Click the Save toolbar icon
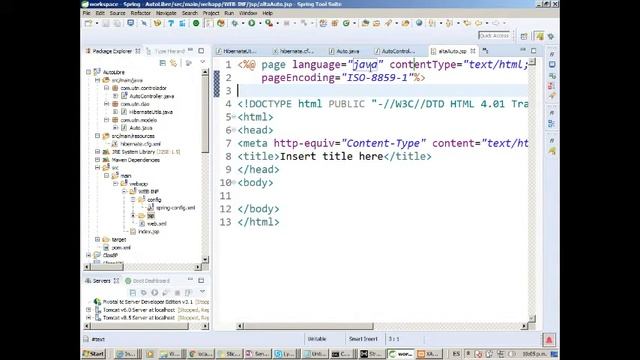Viewport: 640px width, 360px height. (106, 23)
